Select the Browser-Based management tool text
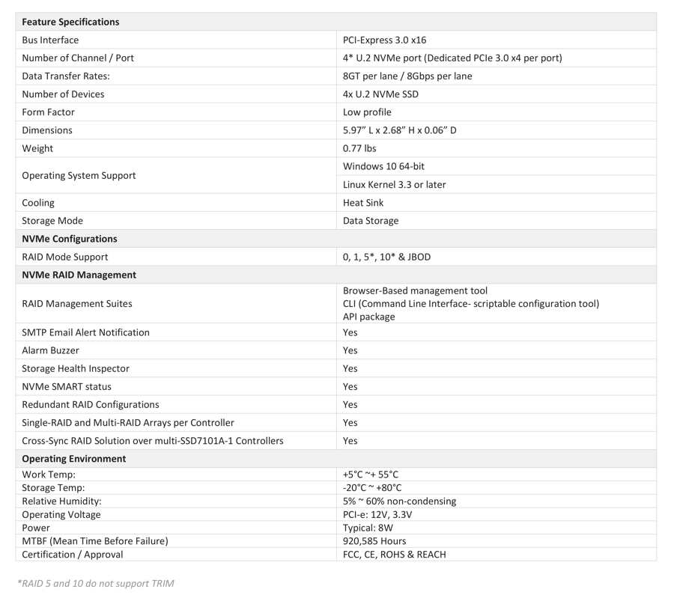Image resolution: width=674 pixels, height=616 pixels. click(415, 291)
